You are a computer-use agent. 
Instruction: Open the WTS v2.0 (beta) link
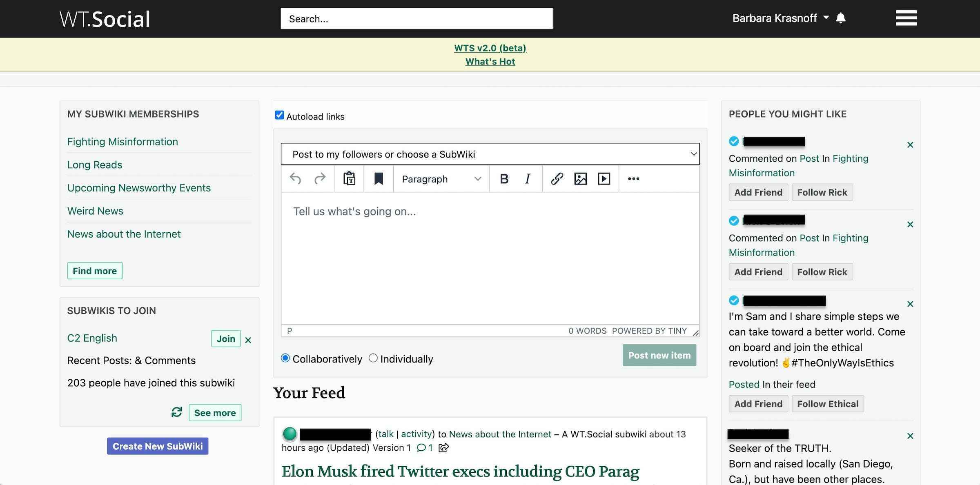(490, 48)
